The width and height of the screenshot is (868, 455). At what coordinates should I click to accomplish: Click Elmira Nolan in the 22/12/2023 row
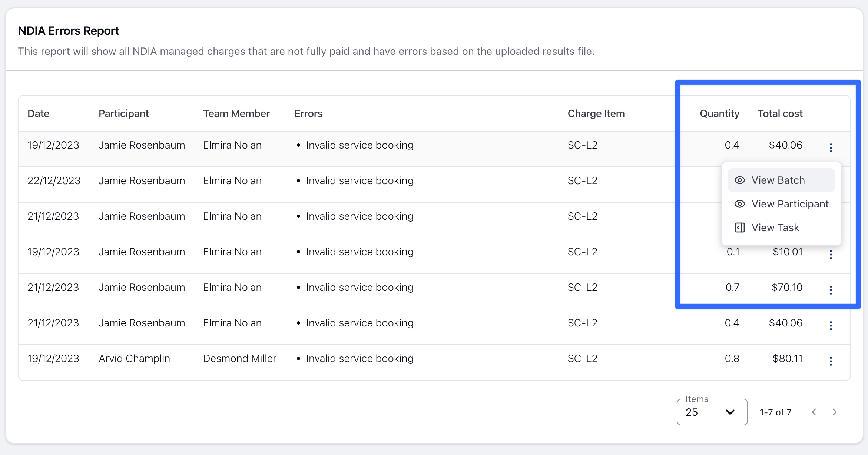[232, 180]
